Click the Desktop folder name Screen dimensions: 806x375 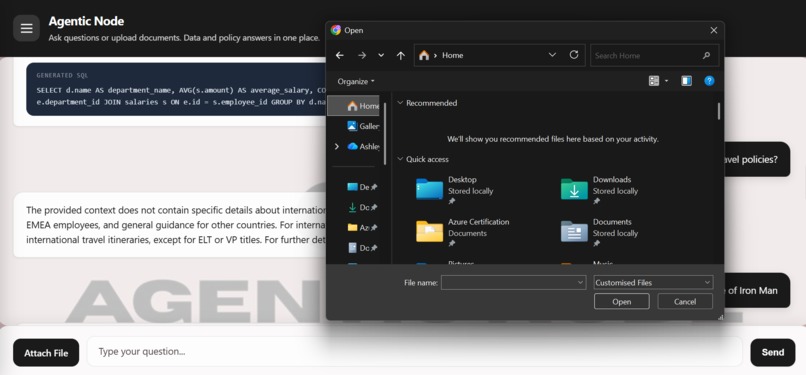click(x=462, y=180)
